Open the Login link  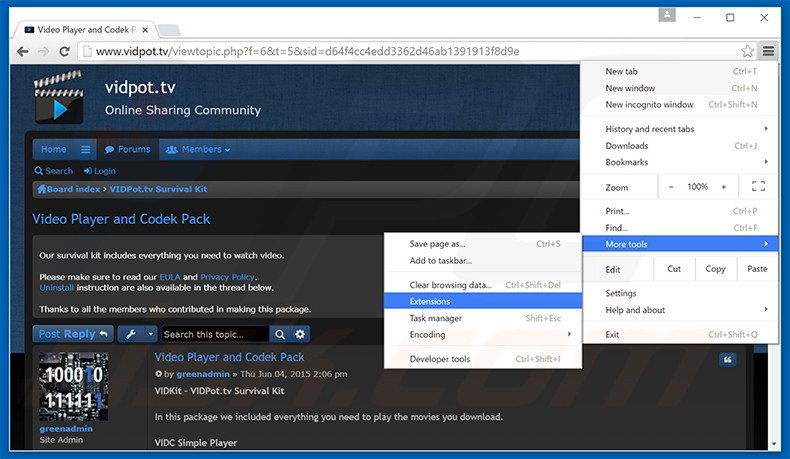tap(100, 171)
